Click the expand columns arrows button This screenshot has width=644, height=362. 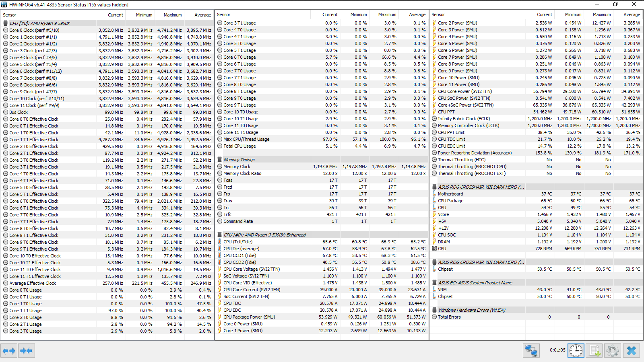pyautogui.click(x=9, y=351)
